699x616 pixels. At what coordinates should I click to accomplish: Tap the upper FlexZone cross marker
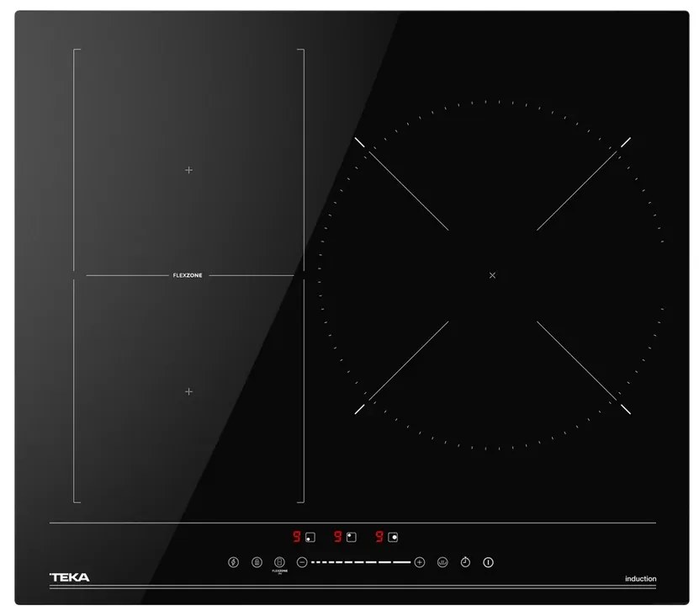[x=188, y=169]
